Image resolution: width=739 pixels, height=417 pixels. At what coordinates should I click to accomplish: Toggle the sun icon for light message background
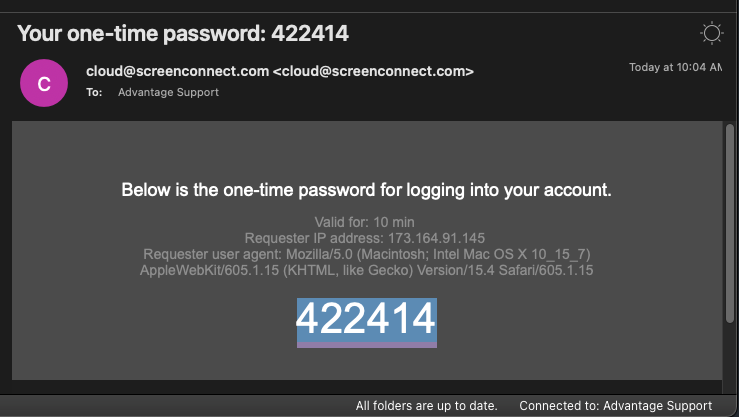[711, 33]
